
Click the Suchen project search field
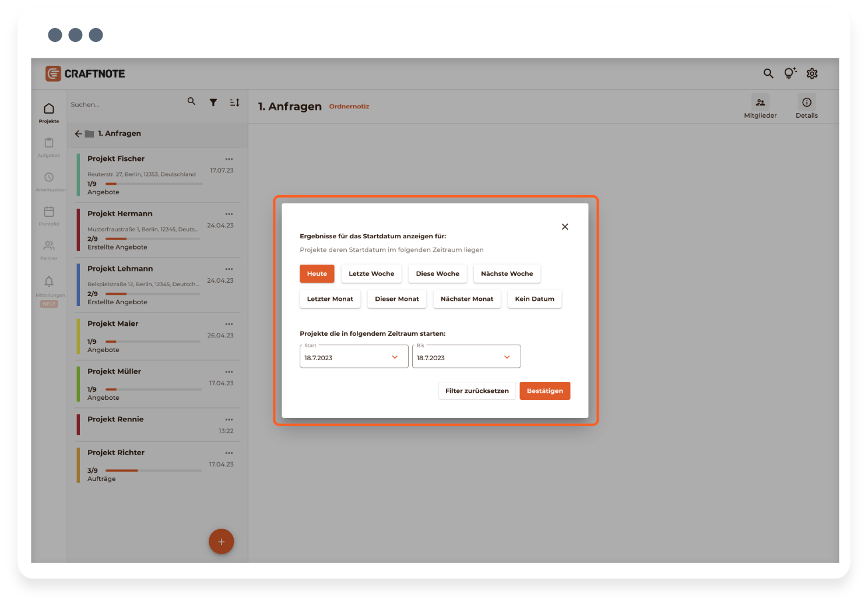(125, 105)
